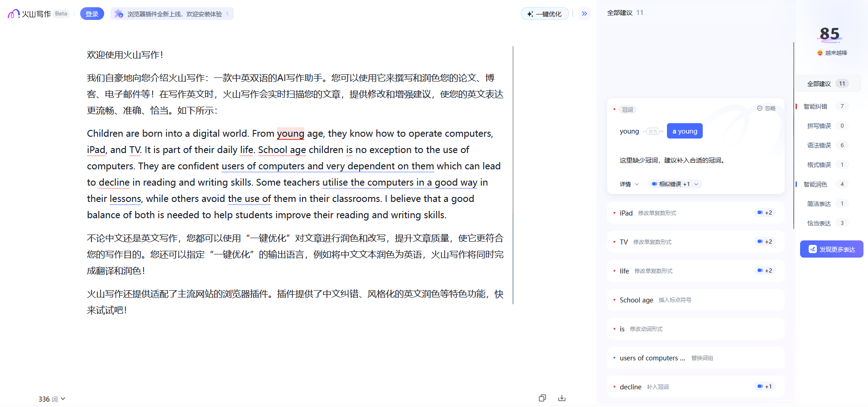Toggle the +2 badge on iPad card

(x=765, y=213)
